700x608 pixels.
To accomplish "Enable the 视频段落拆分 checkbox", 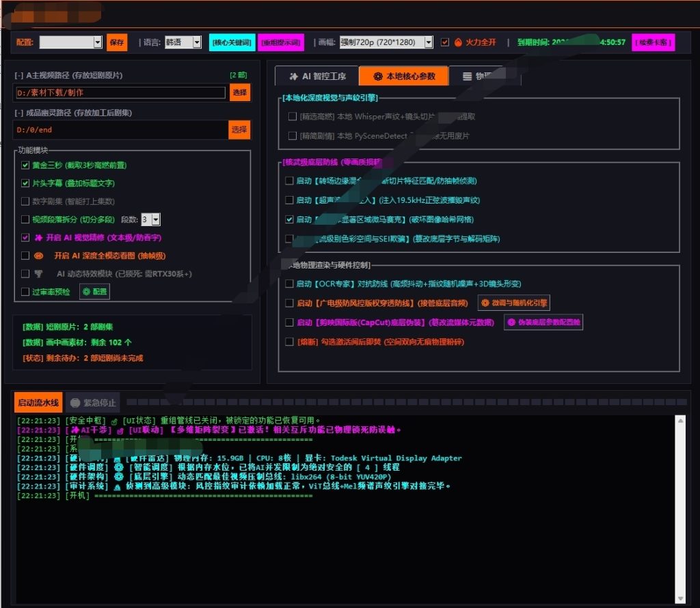I will tap(25, 219).
